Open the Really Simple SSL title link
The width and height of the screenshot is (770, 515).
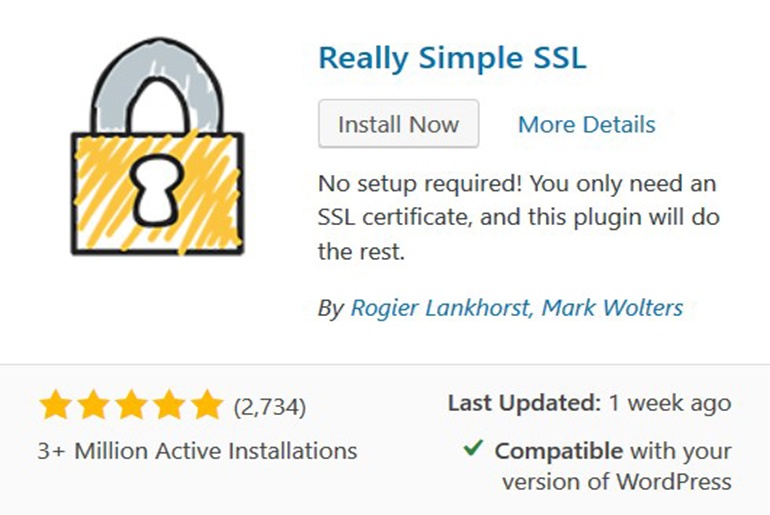(452, 58)
